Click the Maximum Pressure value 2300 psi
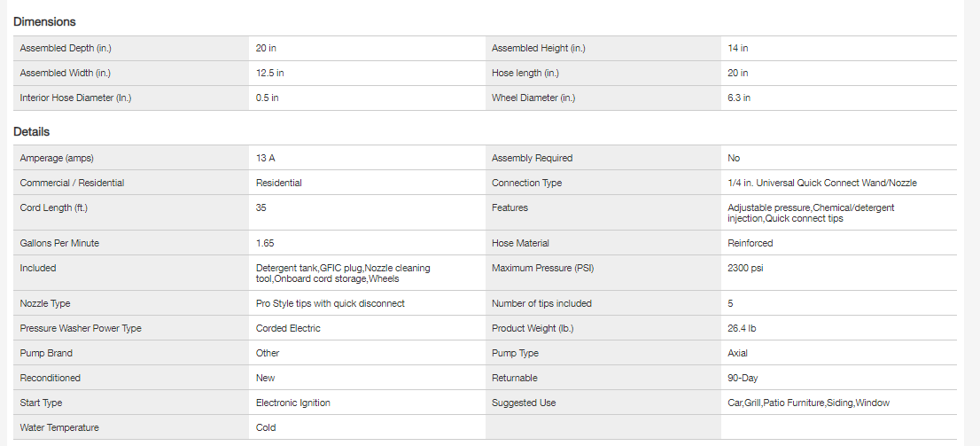Viewport: 980px width, 446px height. [745, 268]
